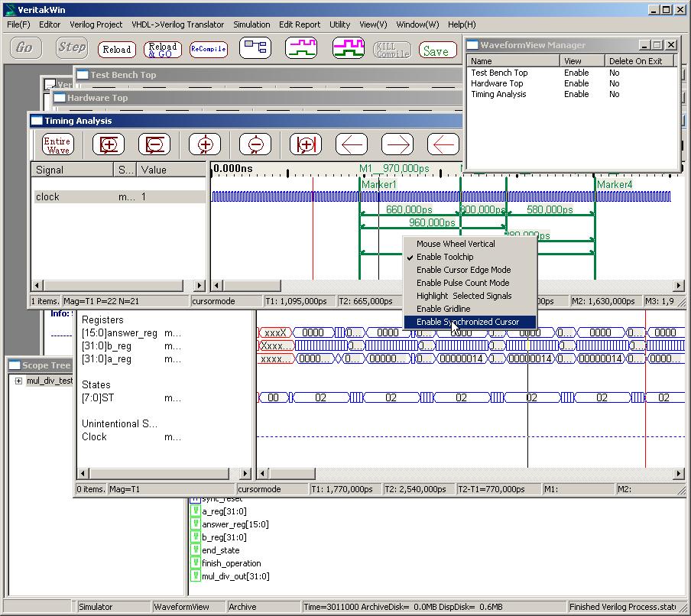This screenshot has height=616, width=691.
Task: Click the lower waveform window's horizontal scrollbar thumb
Action: click(292, 474)
